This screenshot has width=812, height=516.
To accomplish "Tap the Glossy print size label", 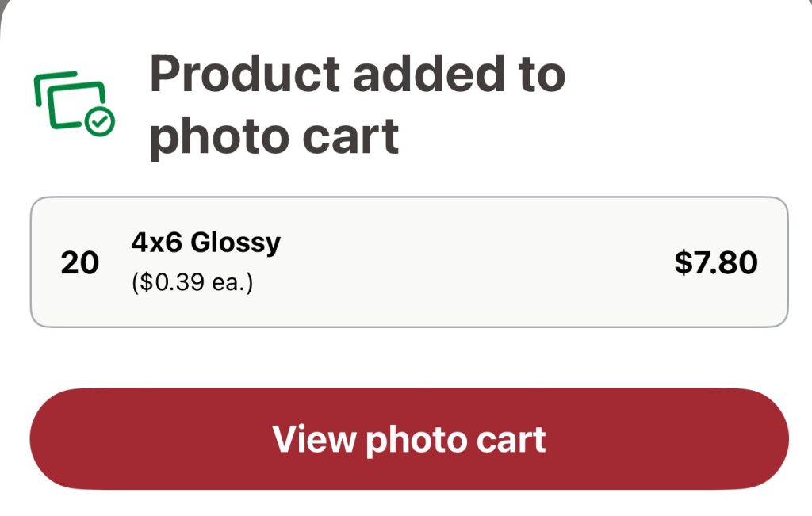I will pos(206,242).
